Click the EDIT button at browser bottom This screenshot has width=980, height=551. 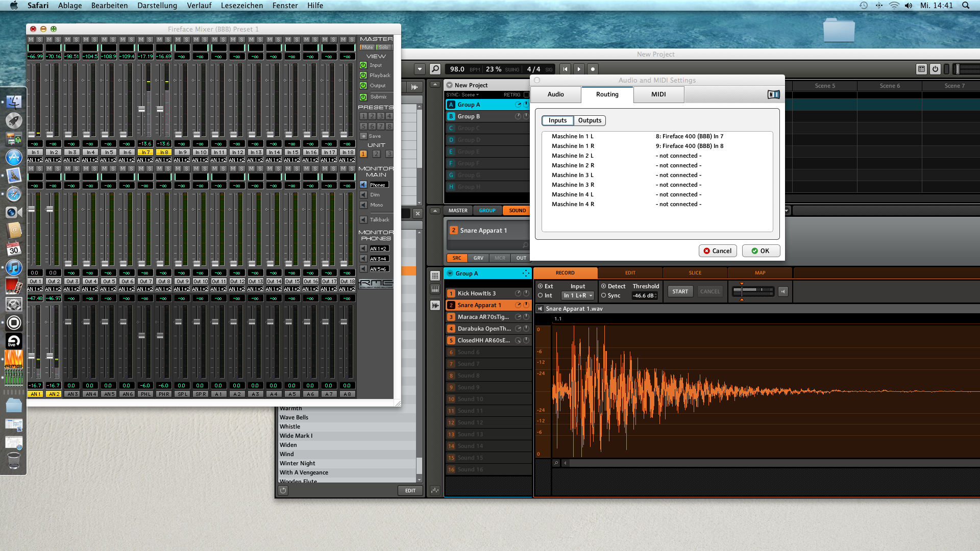point(410,490)
